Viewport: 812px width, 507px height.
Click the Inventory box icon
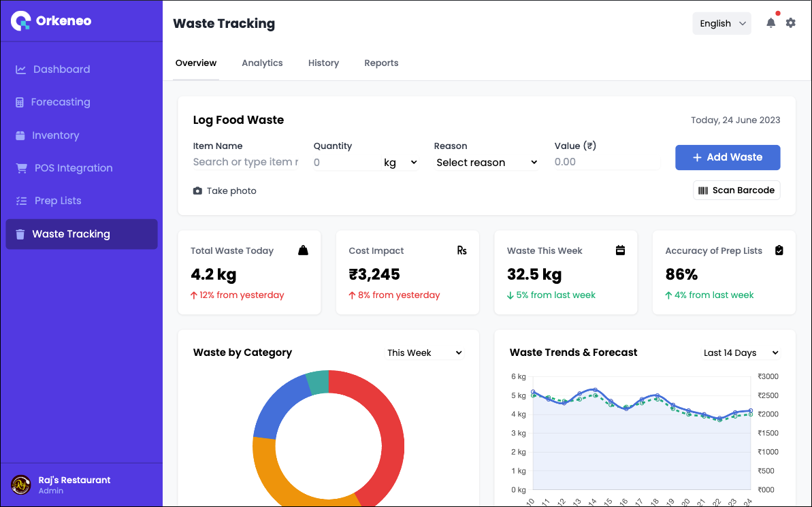(x=20, y=135)
